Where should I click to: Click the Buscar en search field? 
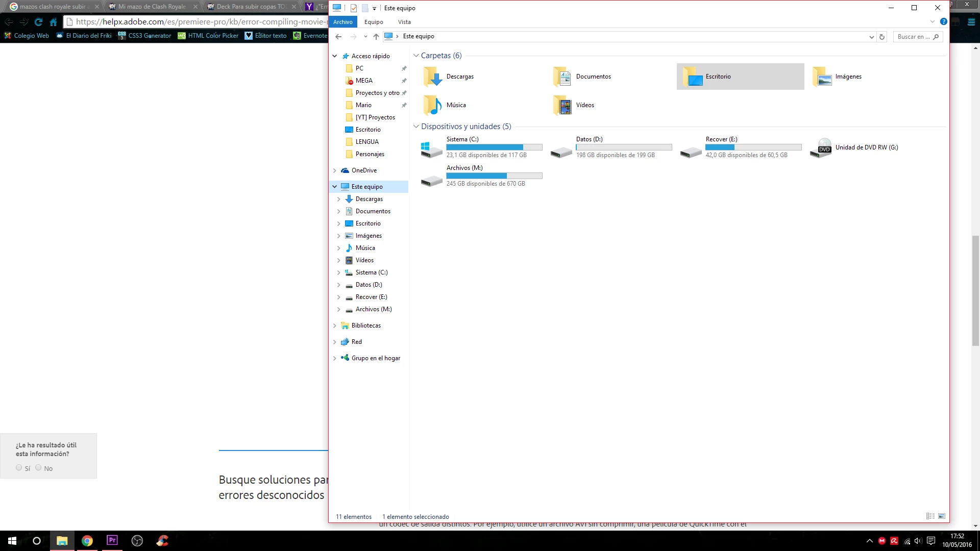click(x=914, y=37)
